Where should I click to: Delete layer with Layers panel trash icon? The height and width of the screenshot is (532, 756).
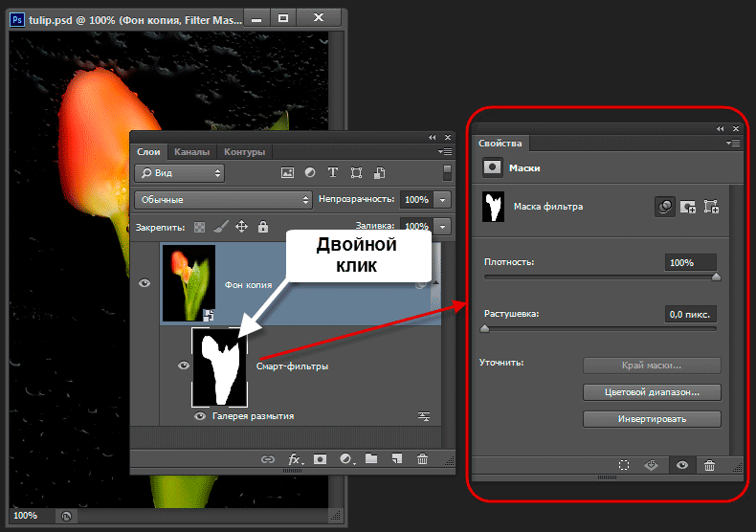422,459
